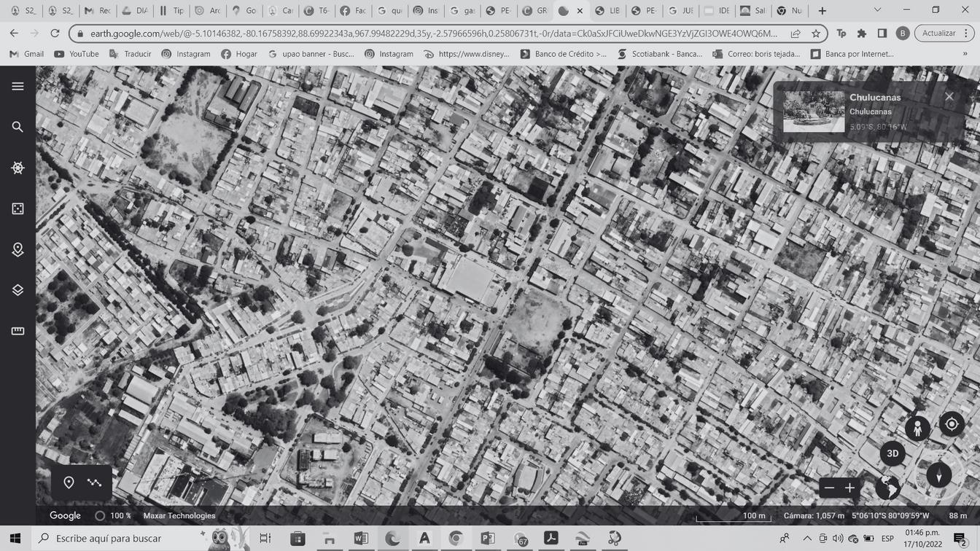This screenshot has width=980, height=551.
Task: Start drawing a line or shape
Action: (94, 482)
